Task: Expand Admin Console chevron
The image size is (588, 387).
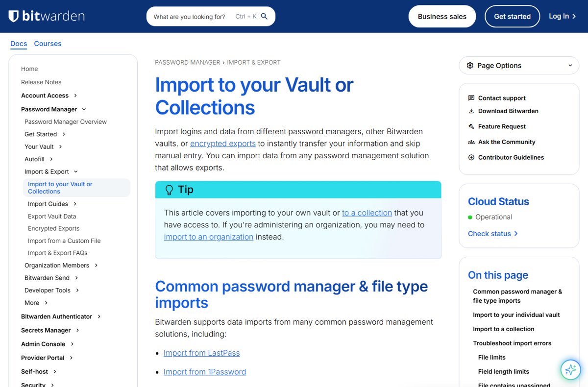Action: (72, 344)
